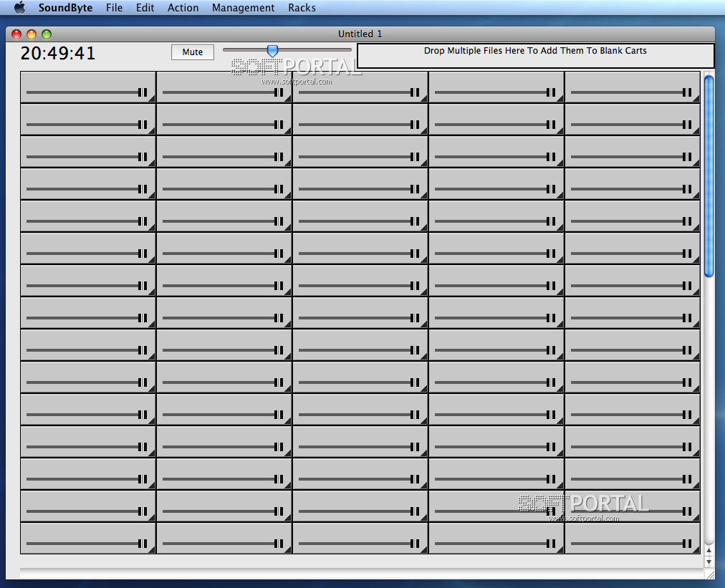Screen dimensions: 725x588
Task: Click pause icon of fourth row, fourth column cart
Action: point(551,189)
